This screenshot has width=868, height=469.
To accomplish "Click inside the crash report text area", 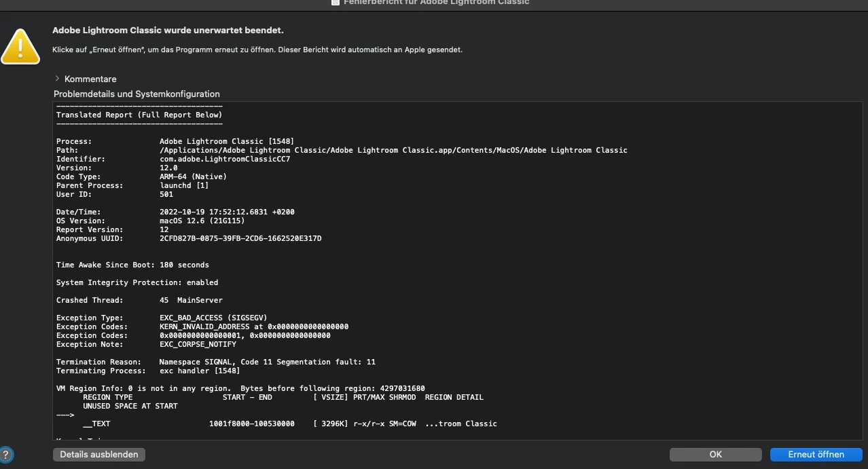I will 458,270.
